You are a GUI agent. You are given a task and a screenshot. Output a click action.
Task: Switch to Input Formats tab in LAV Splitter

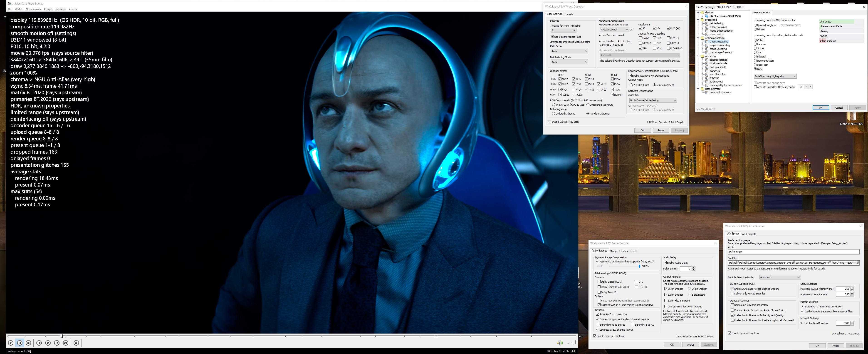749,234
